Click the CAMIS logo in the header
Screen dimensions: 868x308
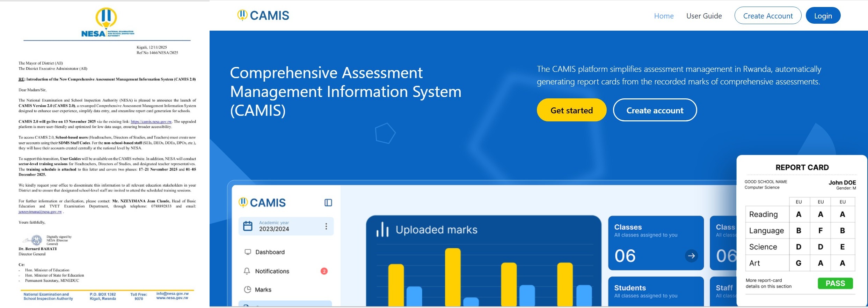(263, 15)
